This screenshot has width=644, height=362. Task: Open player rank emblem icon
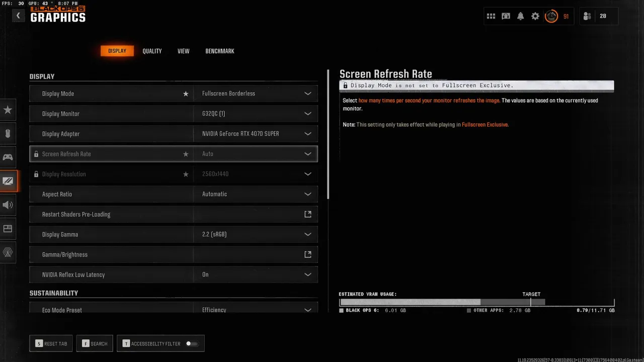[x=552, y=16]
